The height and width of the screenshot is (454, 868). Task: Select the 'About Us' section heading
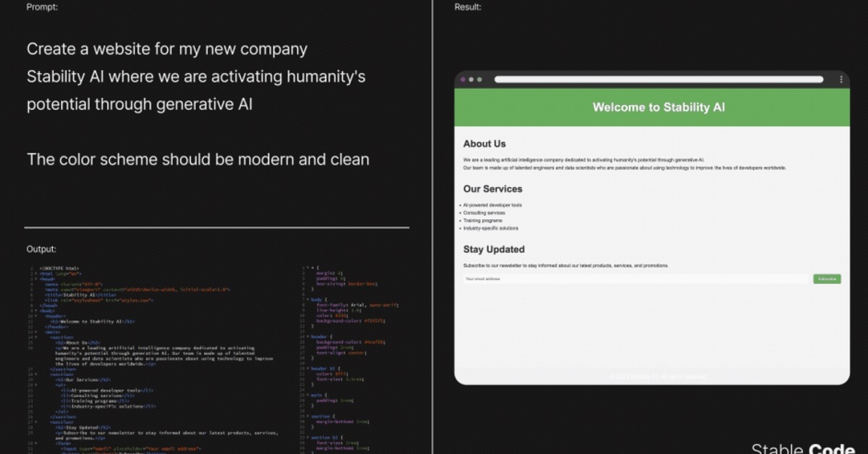(485, 143)
